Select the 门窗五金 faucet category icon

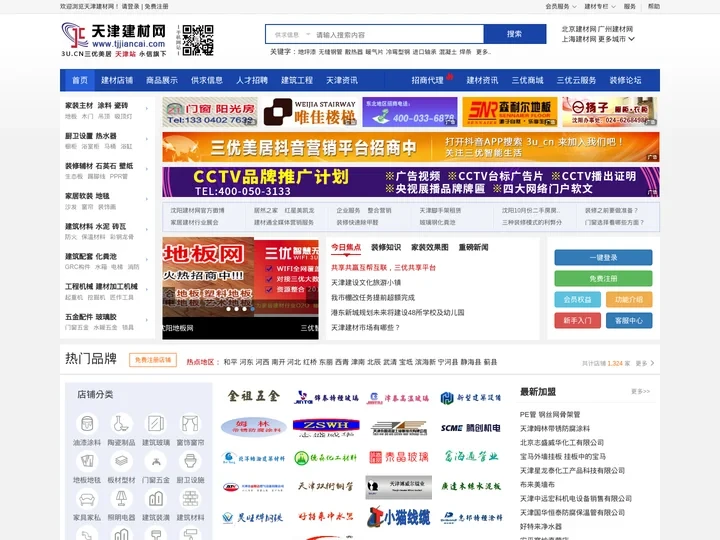(x=156, y=461)
